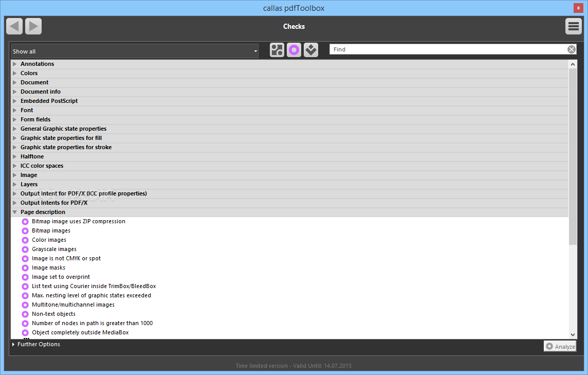Click the vertical scrollbar thumb
The width and height of the screenshot is (588, 375).
[573, 156]
